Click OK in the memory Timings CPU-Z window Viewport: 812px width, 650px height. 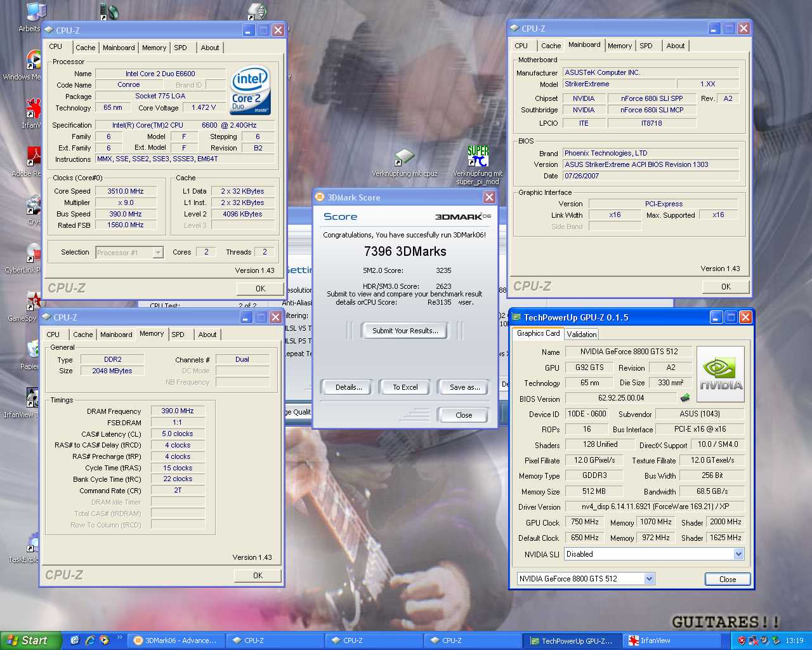(x=258, y=576)
